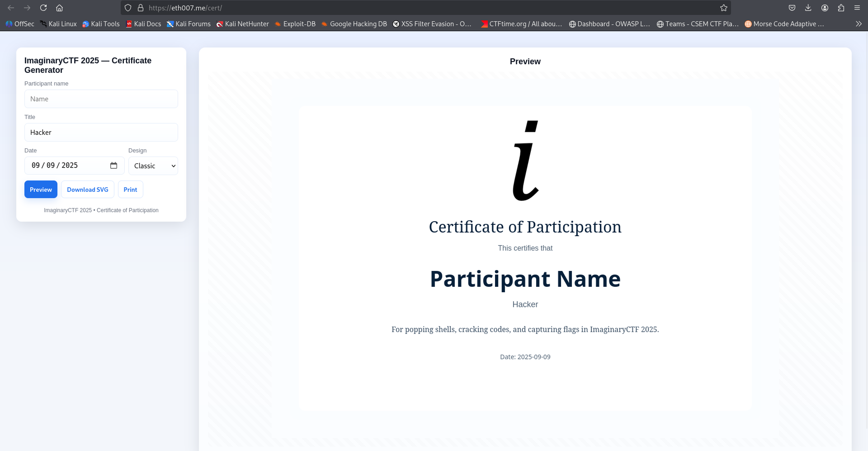The image size is (868, 451).
Task: Click the 'Participant Name' text on certificate
Action: (525, 279)
